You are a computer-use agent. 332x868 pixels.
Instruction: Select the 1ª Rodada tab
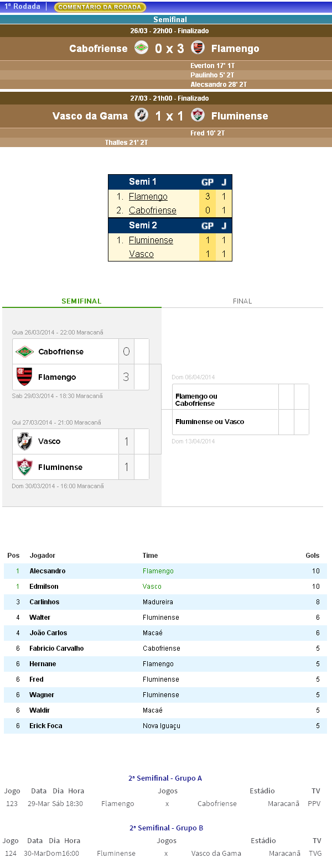coord(23,7)
